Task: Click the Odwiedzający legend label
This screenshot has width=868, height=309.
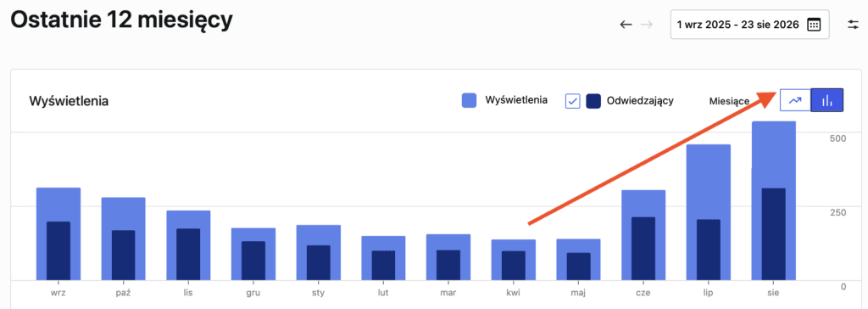Action: [640, 101]
